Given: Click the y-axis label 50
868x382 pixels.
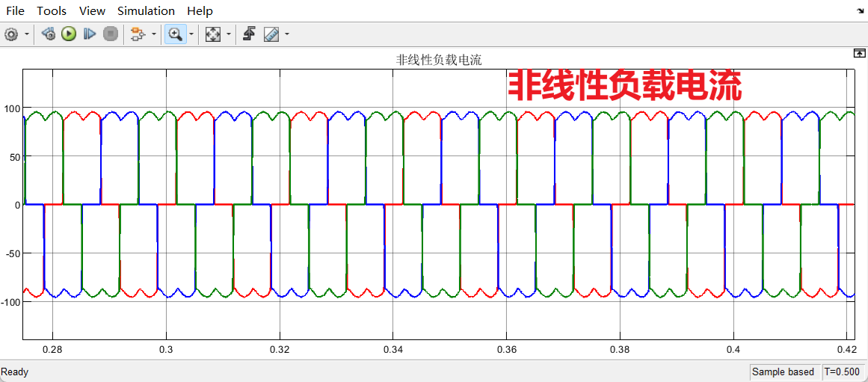Looking at the screenshot, I should [x=15, y=157].
